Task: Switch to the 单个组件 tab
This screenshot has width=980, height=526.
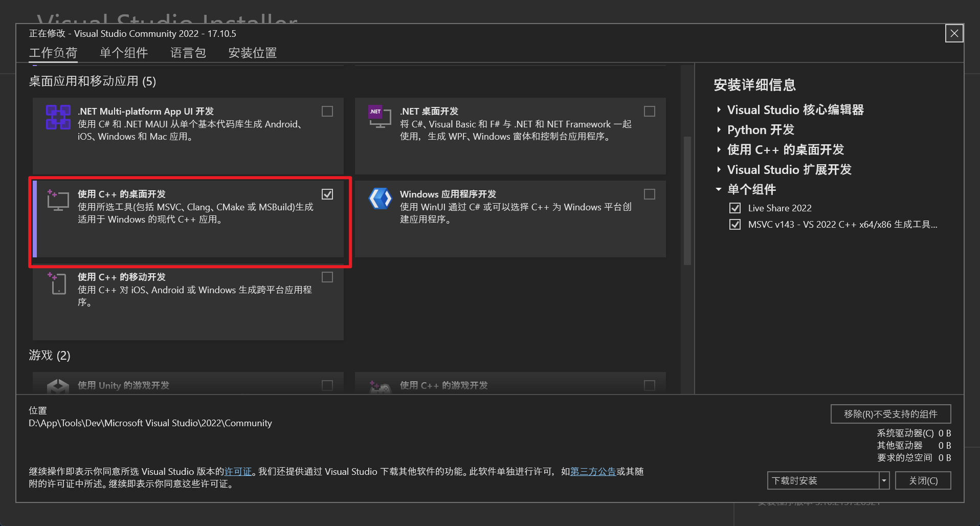Action: point(124,53)
